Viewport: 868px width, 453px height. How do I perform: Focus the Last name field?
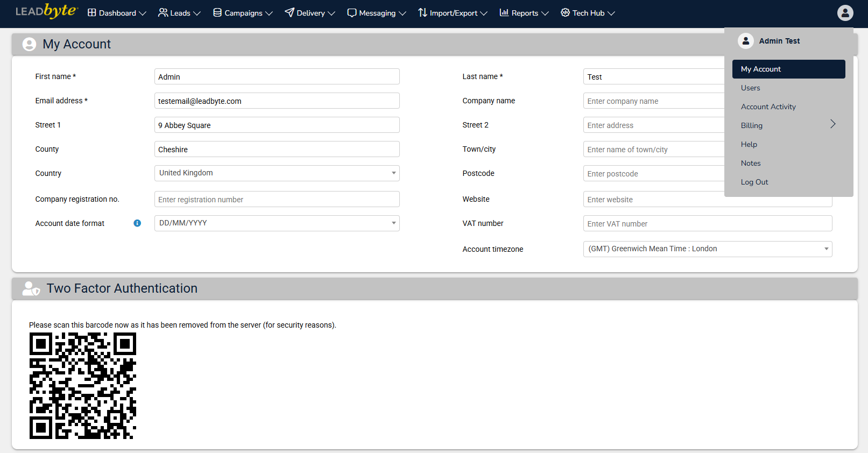[x=654, y=76]
